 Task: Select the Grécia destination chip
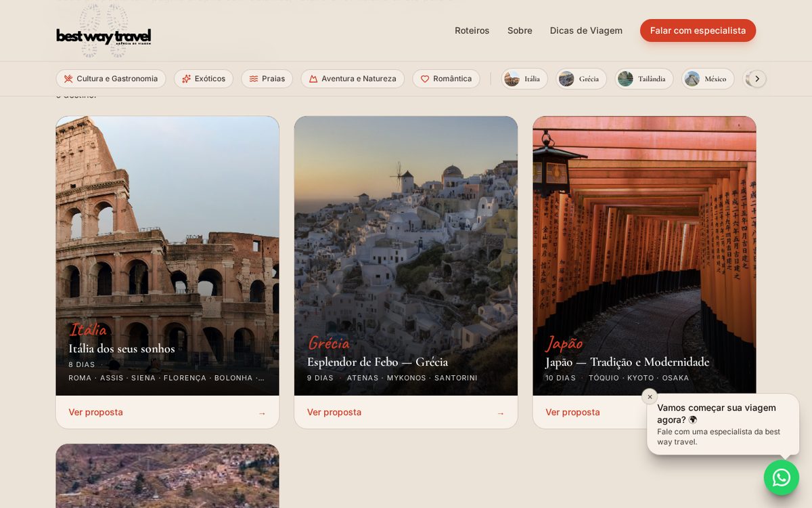tap(581, 79)
